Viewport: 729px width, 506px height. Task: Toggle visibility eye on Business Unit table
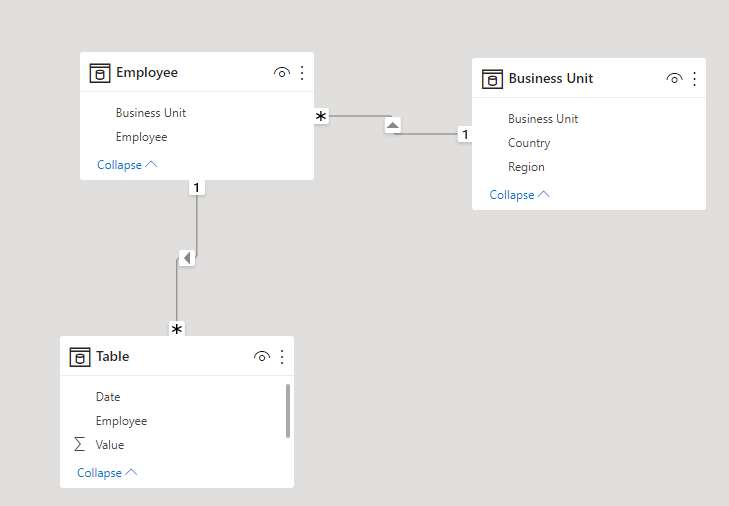pyautogui.click(x=674, y=79)
